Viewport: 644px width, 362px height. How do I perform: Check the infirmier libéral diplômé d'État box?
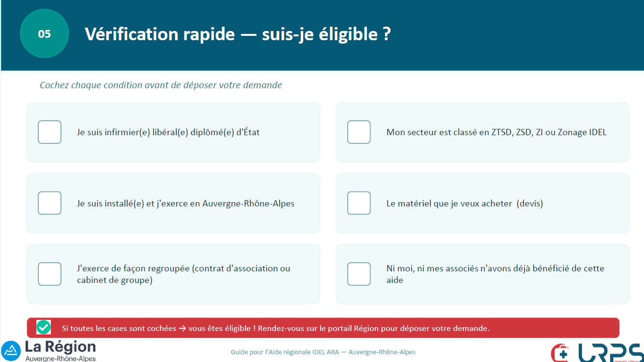tap(49, 132)
